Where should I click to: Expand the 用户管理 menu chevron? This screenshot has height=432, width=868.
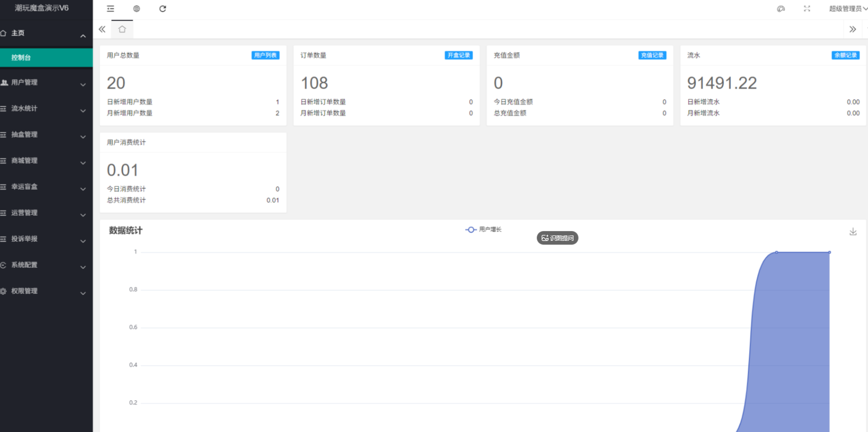tap(83, 85)
